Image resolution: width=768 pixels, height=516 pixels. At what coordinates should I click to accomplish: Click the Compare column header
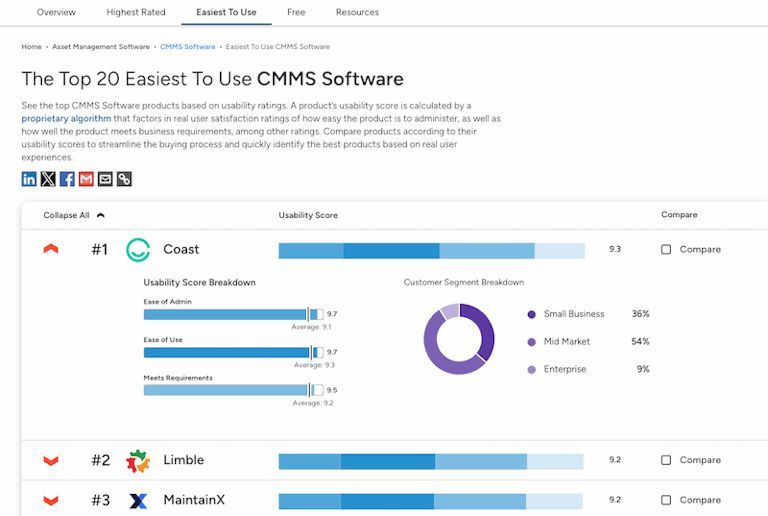pyautogui.click(x=679, y=215)
